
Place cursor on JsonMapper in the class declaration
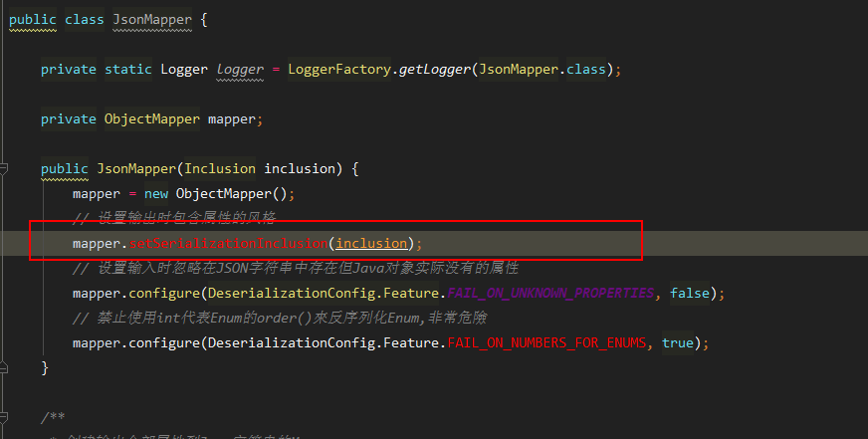click(x=152, y=19)
